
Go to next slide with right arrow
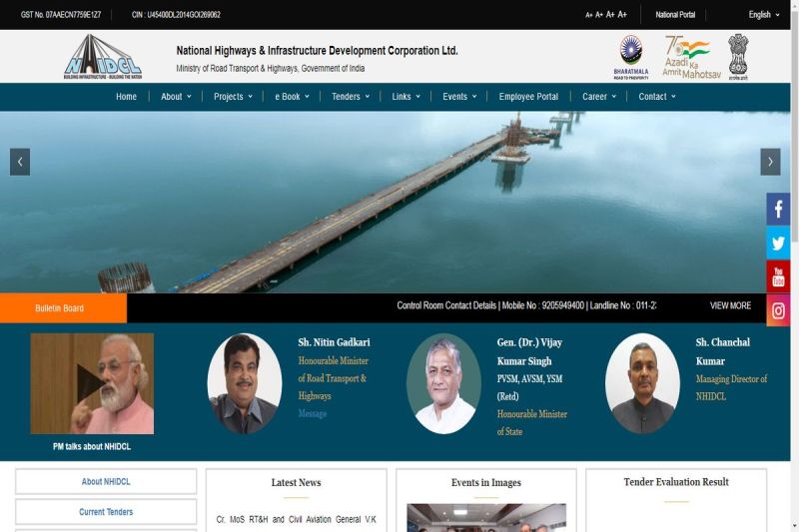click(770, 162)
